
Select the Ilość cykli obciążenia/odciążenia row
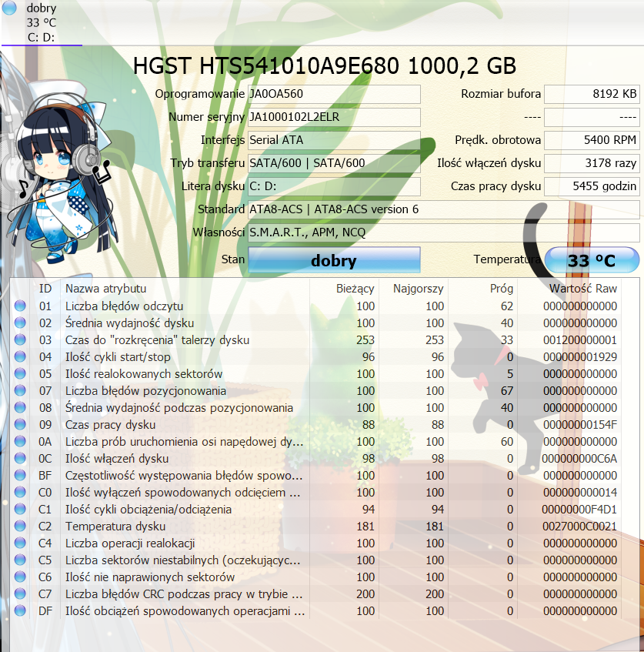pos(316,510)
